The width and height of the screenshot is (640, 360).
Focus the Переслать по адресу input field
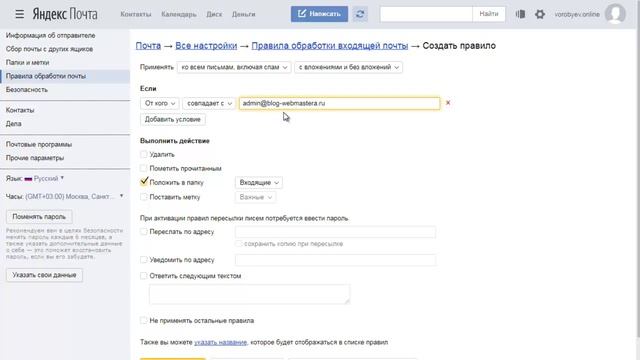click(335, 232)
